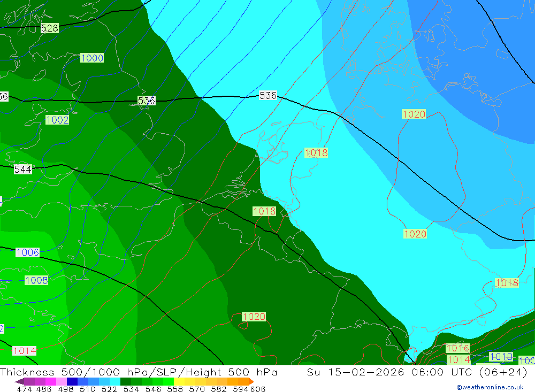
Task: Click the red 1016 isobar label
Action: pos(457,348)
